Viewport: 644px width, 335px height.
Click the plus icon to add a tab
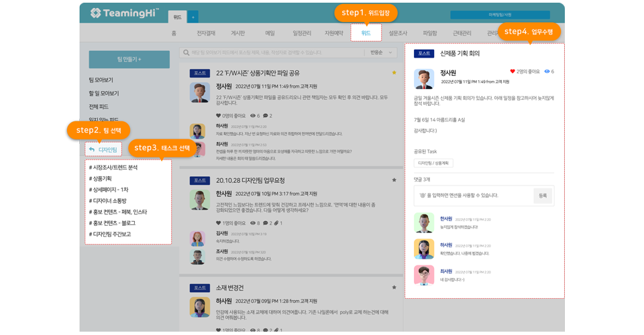tap(193, 17)
